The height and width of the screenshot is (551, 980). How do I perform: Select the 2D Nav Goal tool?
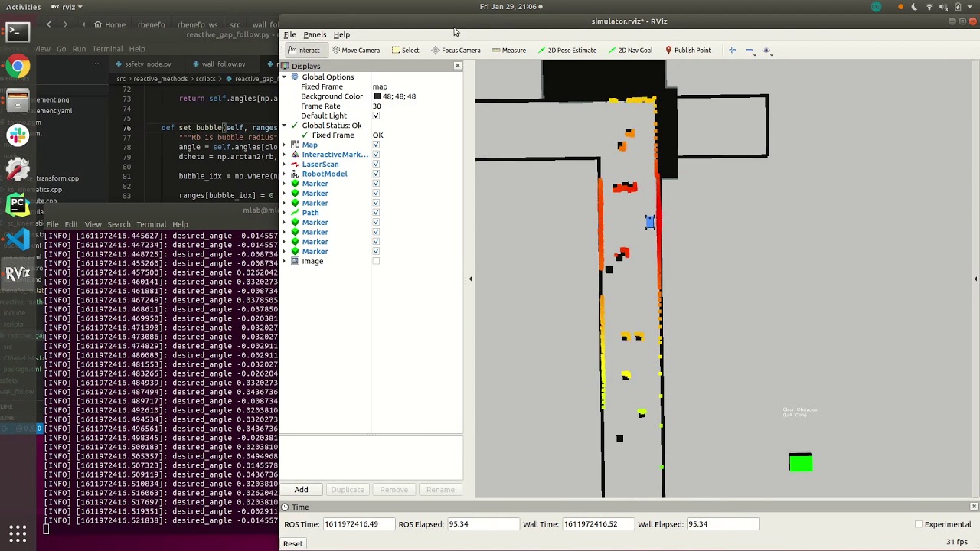[x=630, y=51]
